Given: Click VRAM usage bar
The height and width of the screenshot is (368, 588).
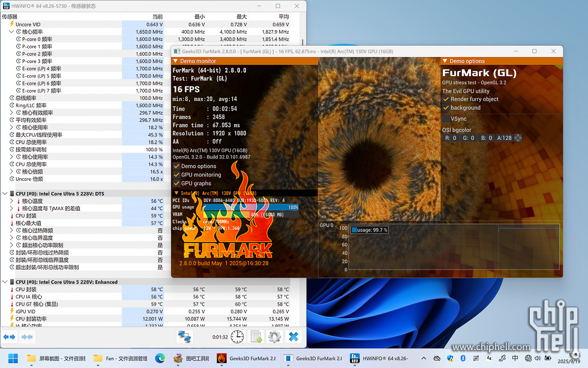Looking at the screenshot, I should [251, 214].
